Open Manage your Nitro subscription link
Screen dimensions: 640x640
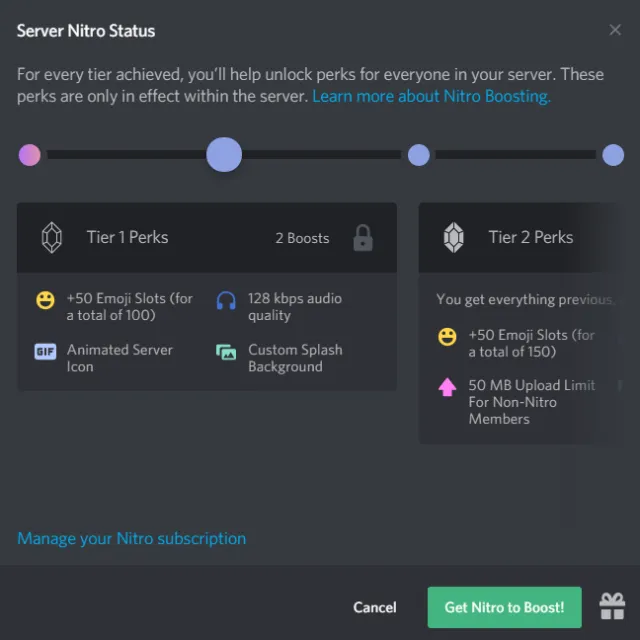click(x=131, y=538)
